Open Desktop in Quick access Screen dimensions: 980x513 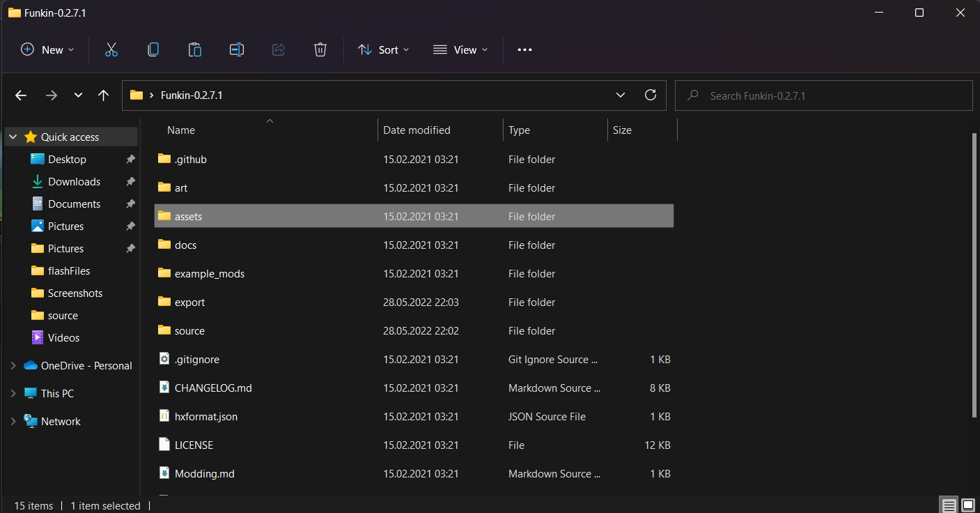click(x=67, y=159)
